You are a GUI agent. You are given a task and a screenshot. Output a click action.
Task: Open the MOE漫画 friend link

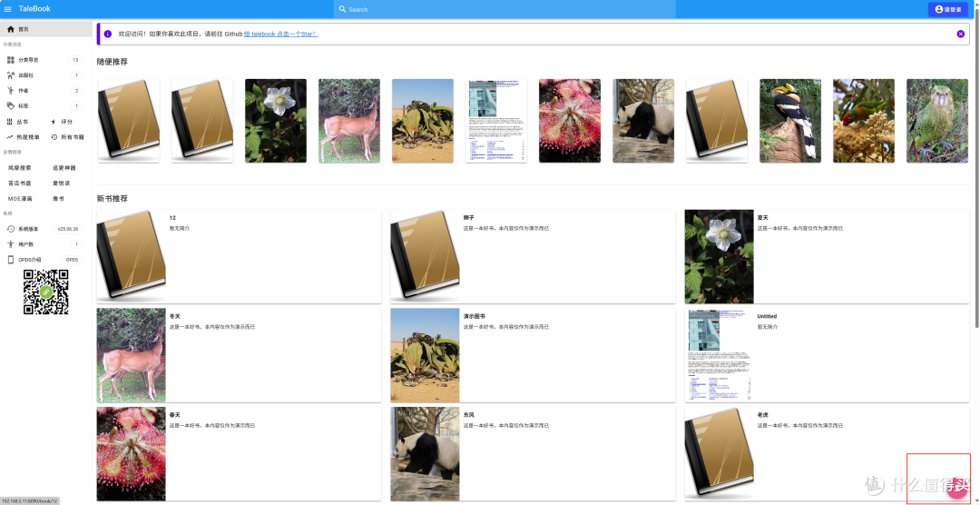(20, 198)
